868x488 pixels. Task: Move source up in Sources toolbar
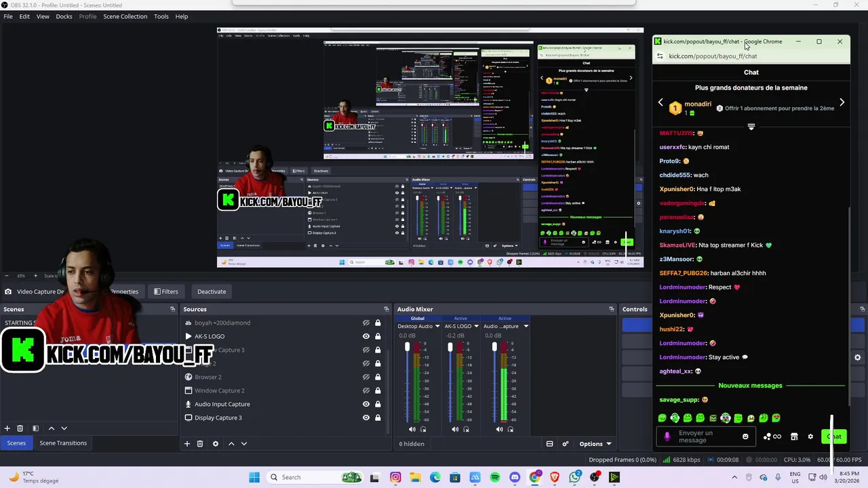click(231, 444)
